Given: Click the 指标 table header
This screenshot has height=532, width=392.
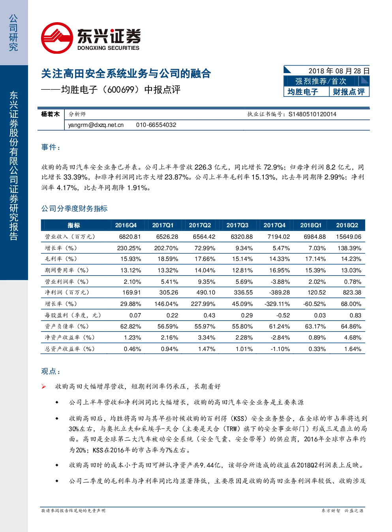Looking at the screenshot, I should click(x=74, y=225).
